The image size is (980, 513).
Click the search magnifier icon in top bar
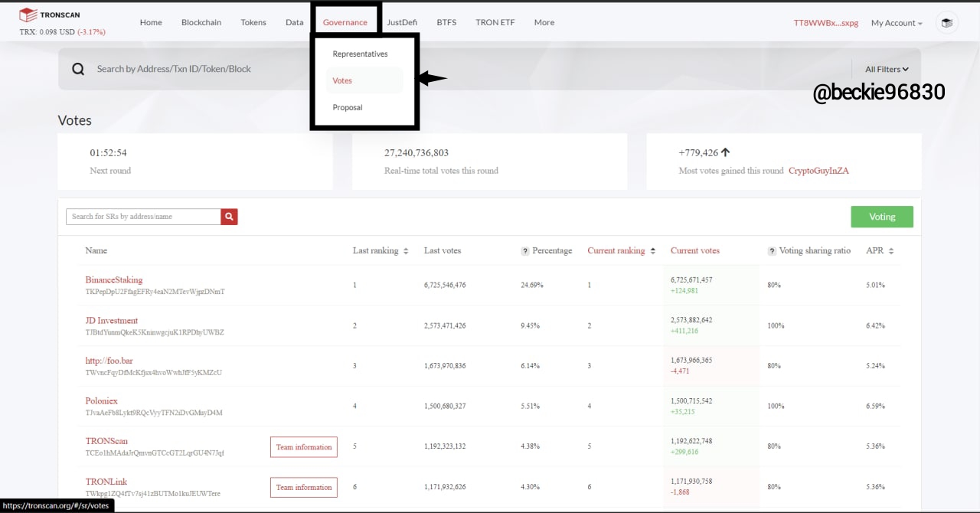point(78,69)
